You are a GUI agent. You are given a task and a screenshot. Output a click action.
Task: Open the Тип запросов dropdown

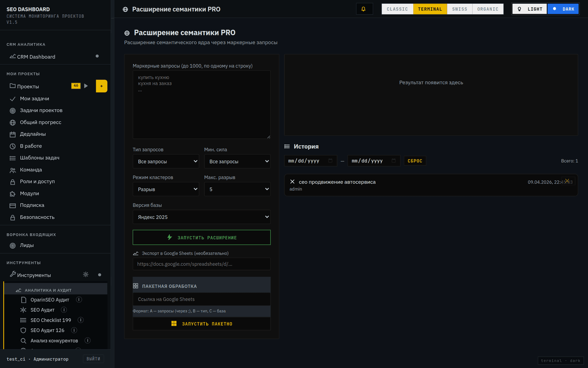pyautogui.click(x=166, y=161)
